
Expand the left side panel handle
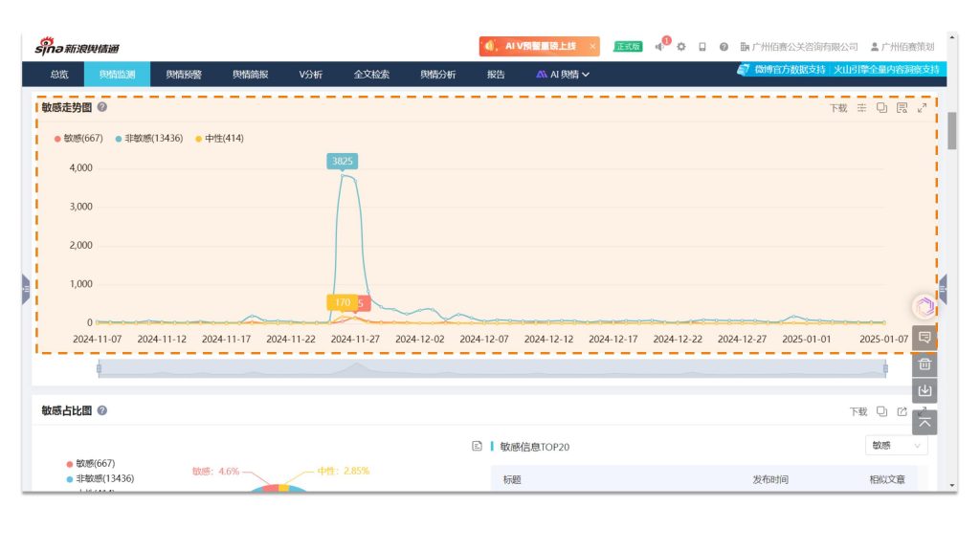point(26,289)
